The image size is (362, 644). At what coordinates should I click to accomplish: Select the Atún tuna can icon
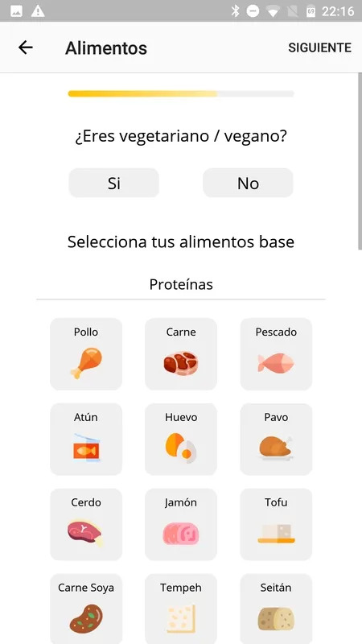pyautogui.click(x=87, y=448)
